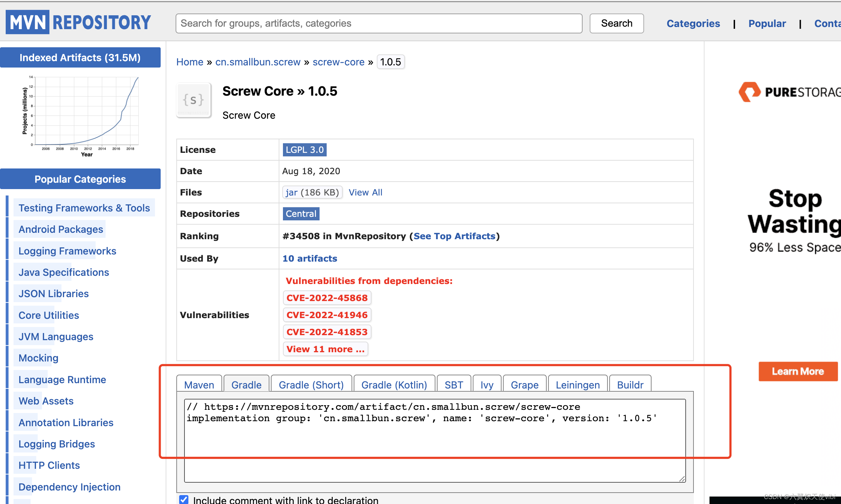Open Annotation Libraries category
The image size is (841, 504).
[66, 423]
